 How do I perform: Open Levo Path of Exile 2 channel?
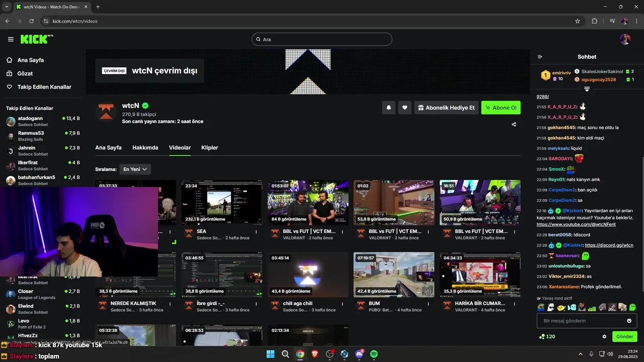[x=43, y=323]
